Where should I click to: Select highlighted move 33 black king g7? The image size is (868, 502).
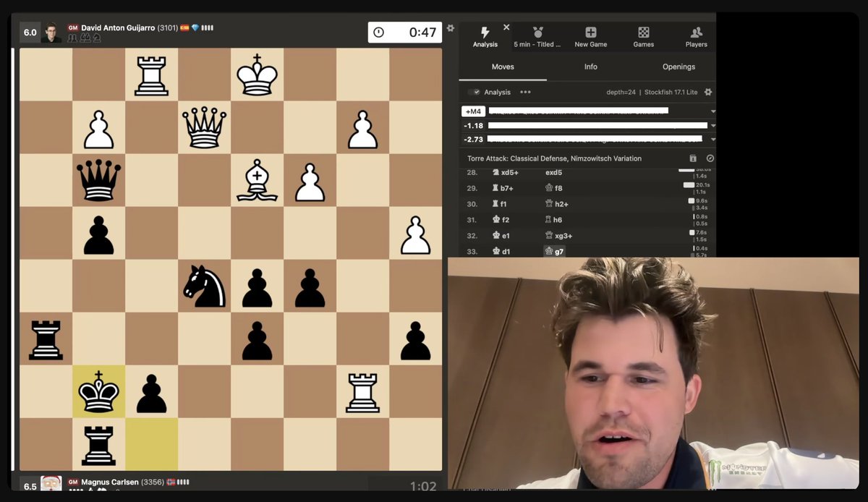554,252
